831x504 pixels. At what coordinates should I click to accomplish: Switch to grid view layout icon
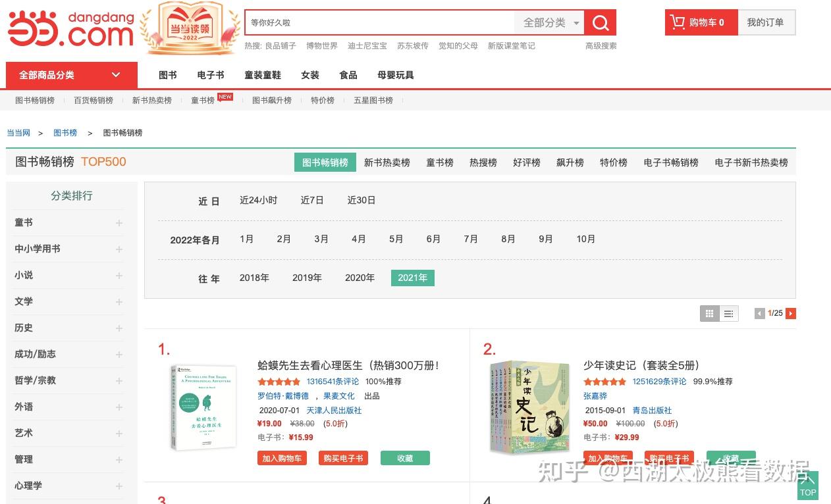(709, 314)
